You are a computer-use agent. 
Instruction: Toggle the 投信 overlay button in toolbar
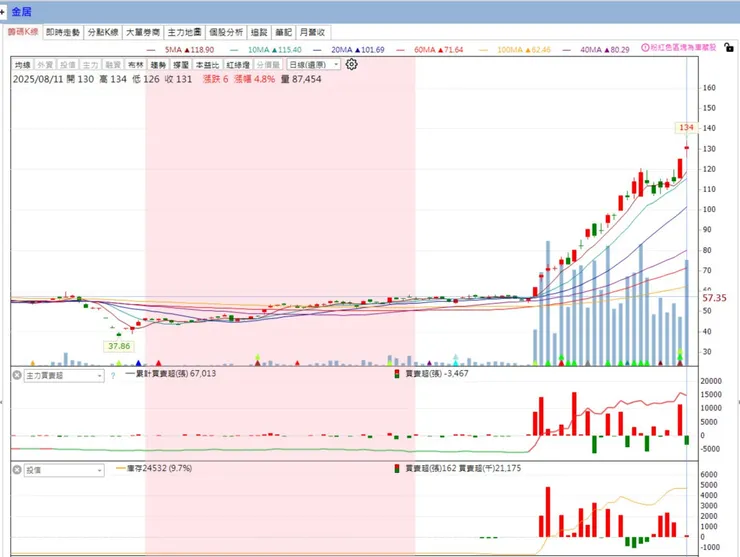(x=68, y=65)
